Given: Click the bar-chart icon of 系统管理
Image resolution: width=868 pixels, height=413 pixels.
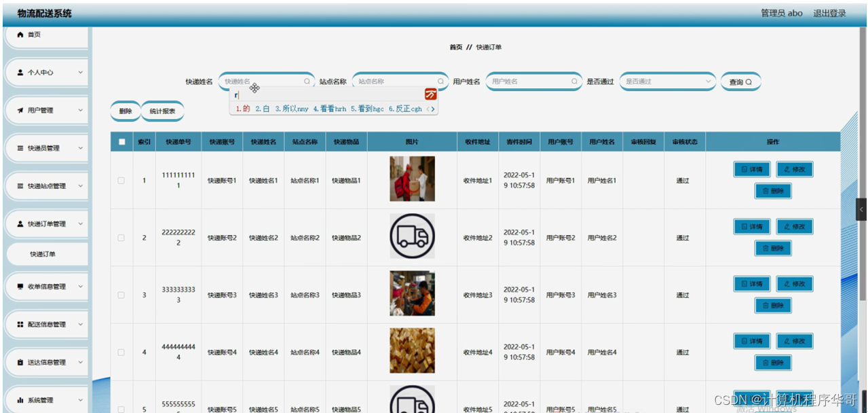Looking at the screenshot, I should pos(20,400).
